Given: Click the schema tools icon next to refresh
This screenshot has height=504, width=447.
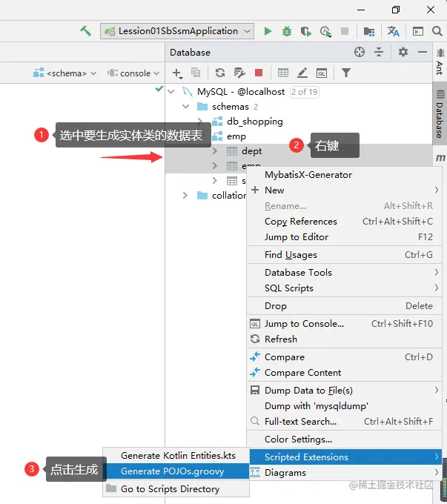Looking at the screenshot, I should click(x=239, y=73).
